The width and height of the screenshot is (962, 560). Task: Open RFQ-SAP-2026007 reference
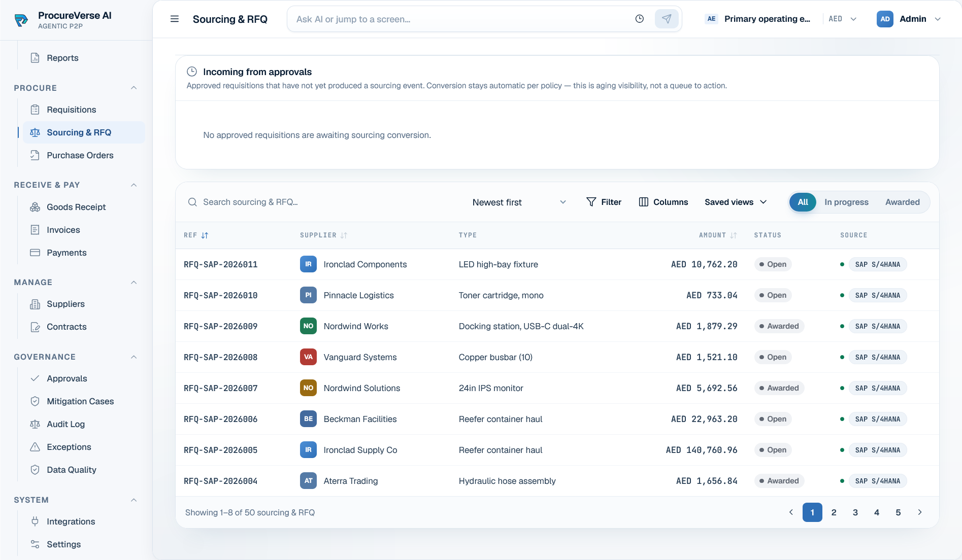[x=221, y=388]
